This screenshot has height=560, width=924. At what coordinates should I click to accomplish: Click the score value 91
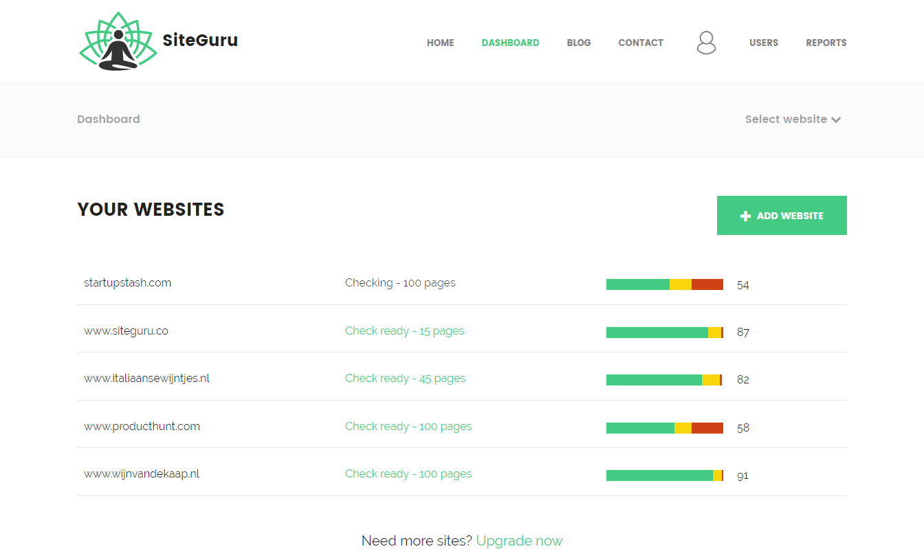742,475
